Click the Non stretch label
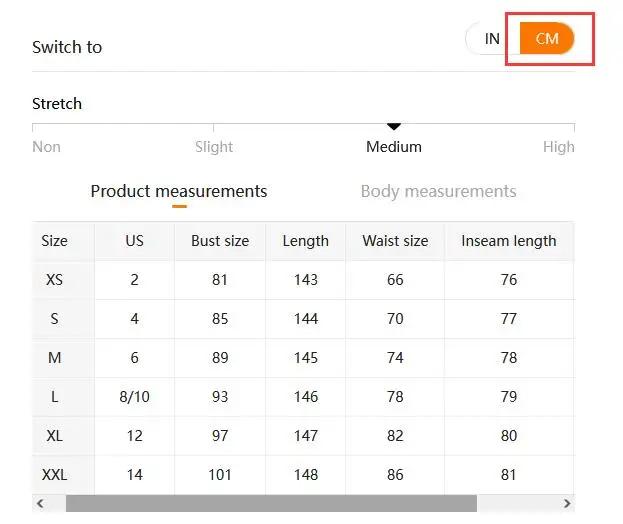The image size is (623, 524). (46, 147)
